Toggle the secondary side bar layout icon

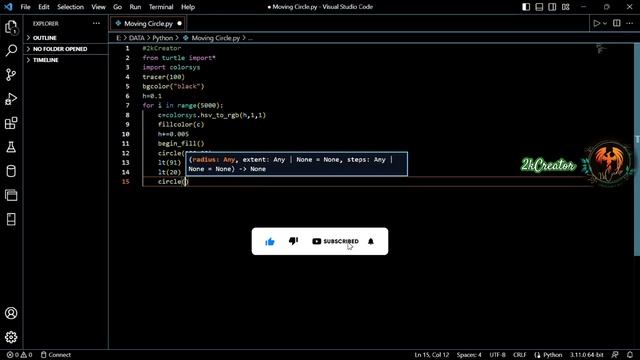click(x=552, y=7)
